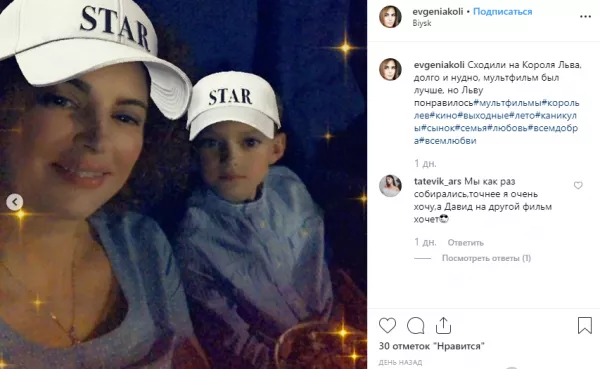Like tatevik_ars comment with small heart
This screenshot has height=369, width=600.
pyautogui.click(x=578, y=186)
